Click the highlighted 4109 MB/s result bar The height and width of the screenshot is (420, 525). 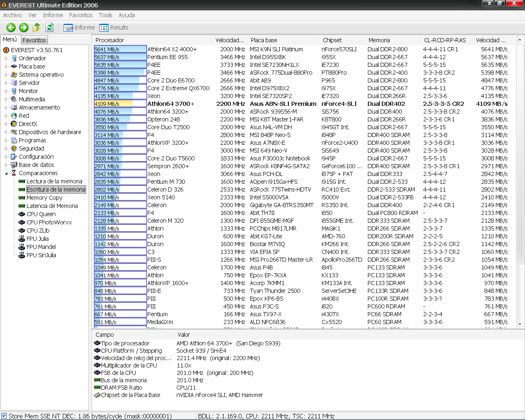click(120, 104)
